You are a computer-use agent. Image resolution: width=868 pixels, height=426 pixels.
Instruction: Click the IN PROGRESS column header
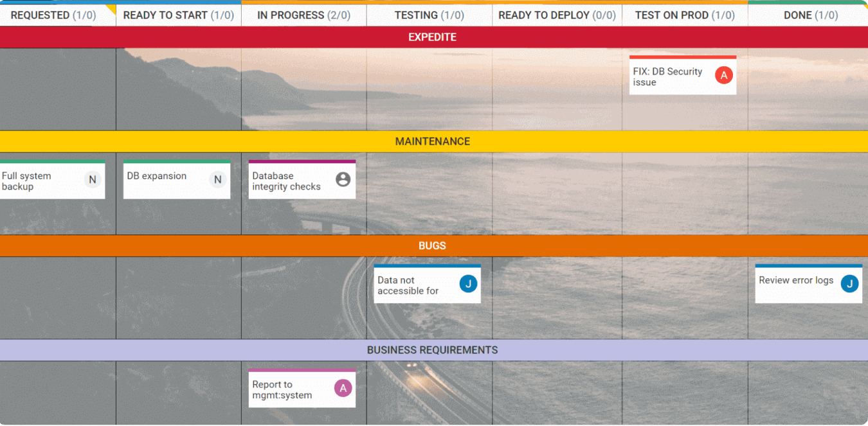click(302, 15)
